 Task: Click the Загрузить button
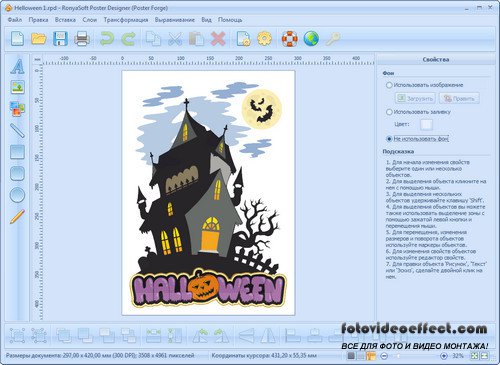[x=415, y=98]
